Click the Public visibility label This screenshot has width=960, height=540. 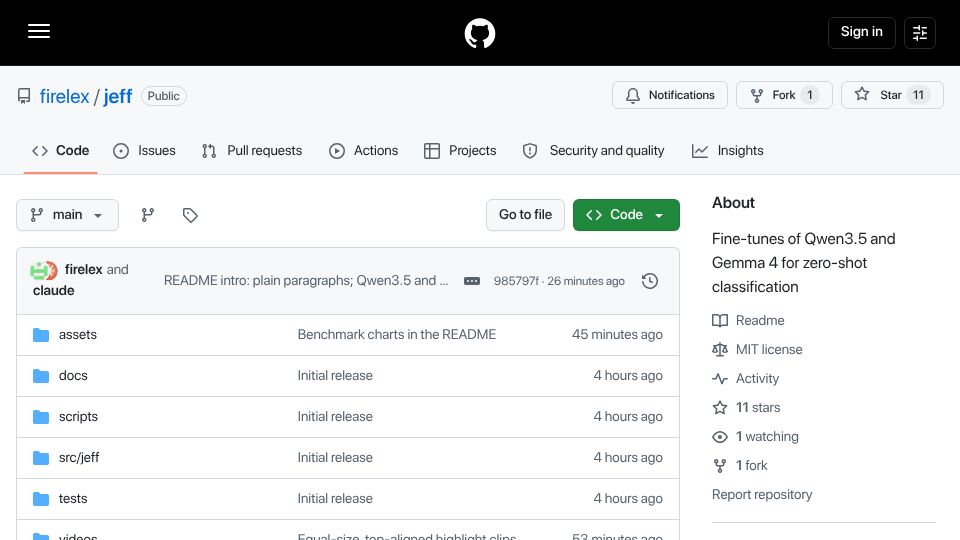pyautogui.click(x=163, y=96)
